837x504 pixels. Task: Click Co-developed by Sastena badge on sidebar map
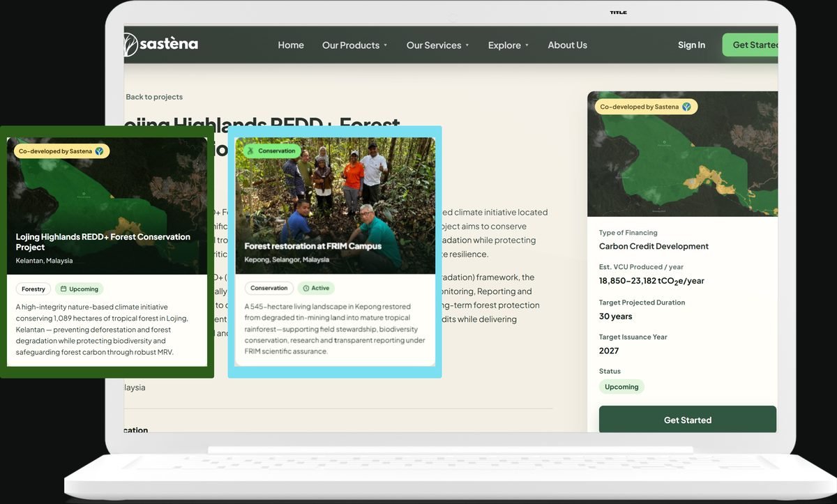coord(646,107)
